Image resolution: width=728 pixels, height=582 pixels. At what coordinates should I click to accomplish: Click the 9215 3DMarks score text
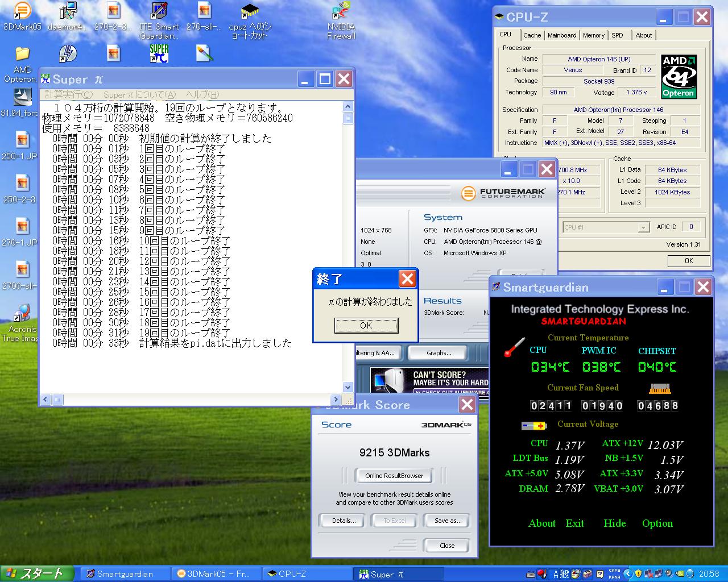pyautogui.click(x=394, y=453)
